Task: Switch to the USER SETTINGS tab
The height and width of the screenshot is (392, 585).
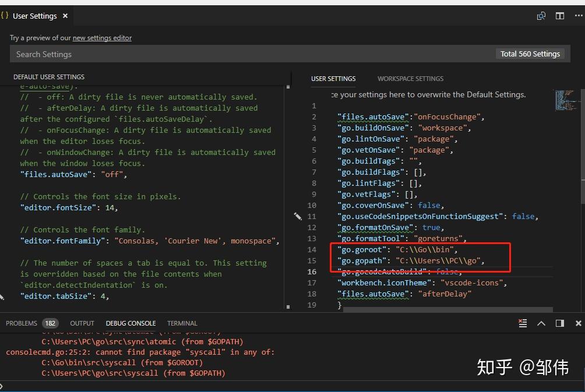Action: pyautogui.click(x=333, y=79)
